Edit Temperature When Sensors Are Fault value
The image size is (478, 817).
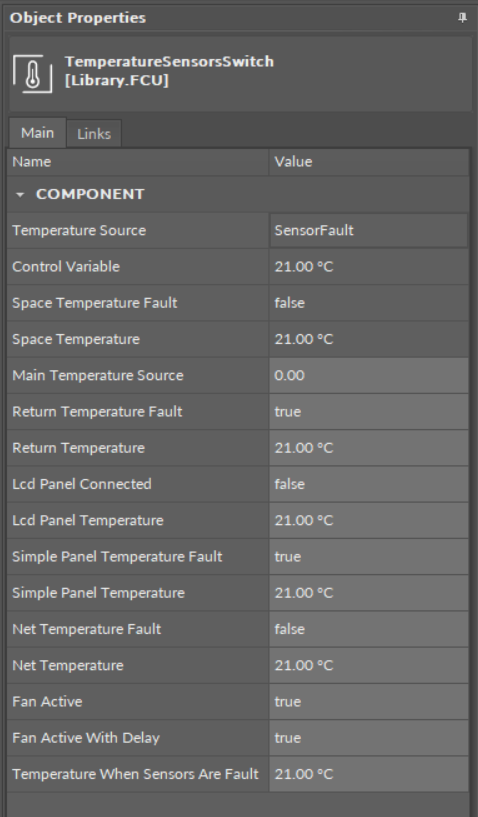click(x=369, y=774)
